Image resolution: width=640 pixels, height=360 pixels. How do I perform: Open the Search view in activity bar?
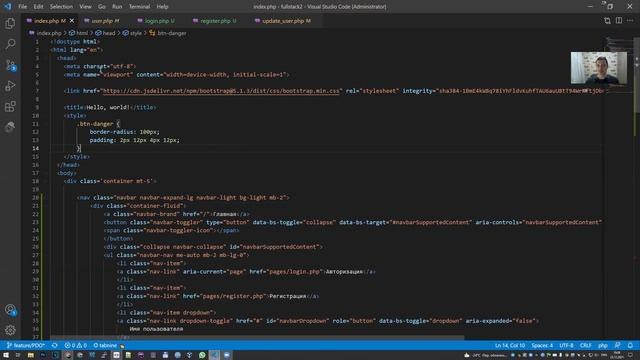pos(10,44)
